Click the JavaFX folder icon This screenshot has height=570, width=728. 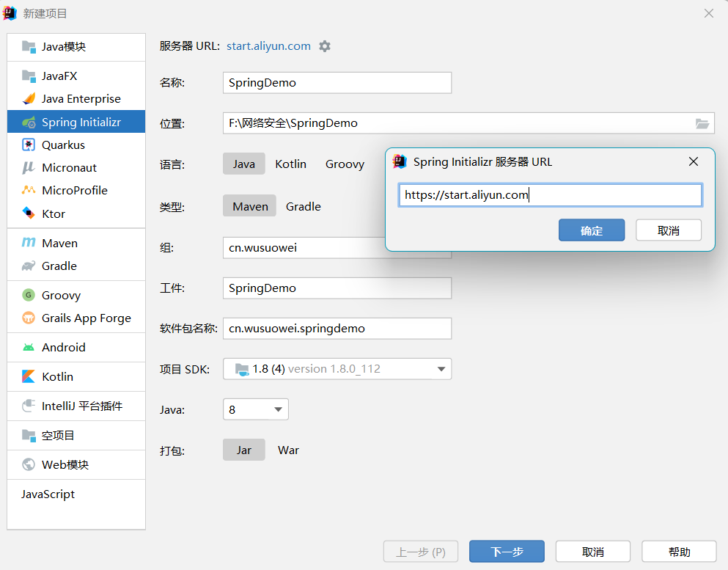pyautogui.click(x=29, y=76)
